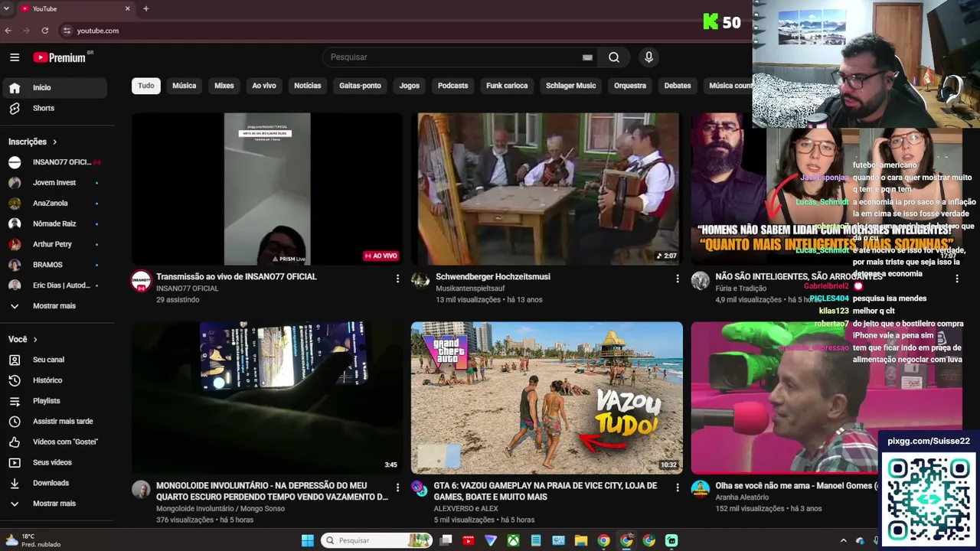The width and height of the screenshot is (980, 551).
Task: Open the Inscrições section header
Action: pyautogui.click(x=33, y=142)
